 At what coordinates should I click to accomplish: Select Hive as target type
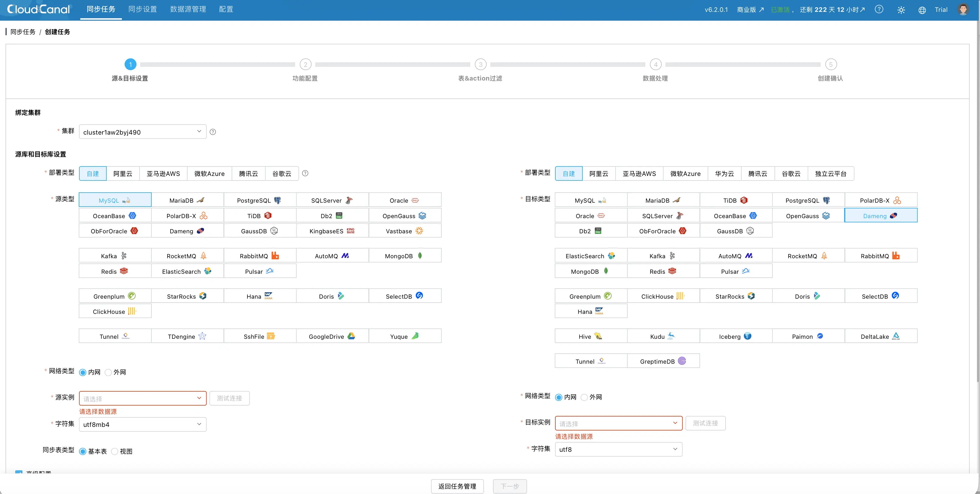[x=591, y=336]
